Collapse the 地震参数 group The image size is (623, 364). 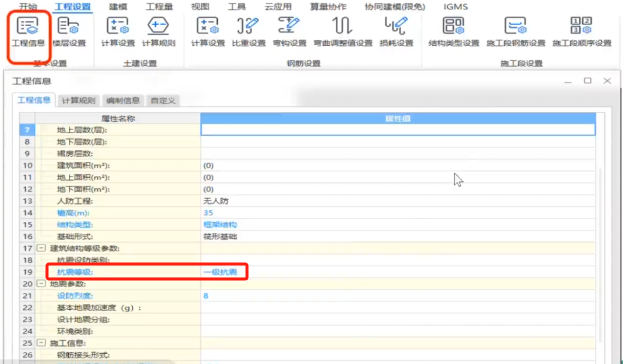click(41, 283)
